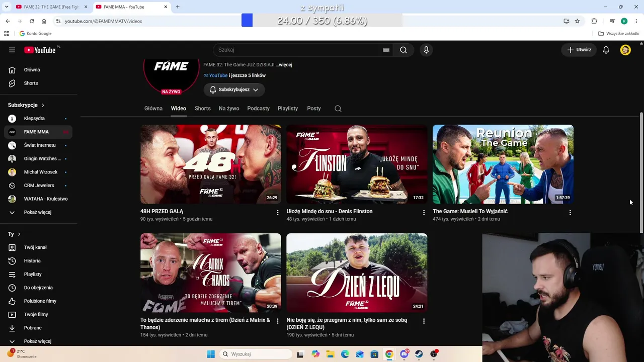The image size is (644, 362).
Task: Expand the Ty section chevron
Action: click(x=19, y=234)
